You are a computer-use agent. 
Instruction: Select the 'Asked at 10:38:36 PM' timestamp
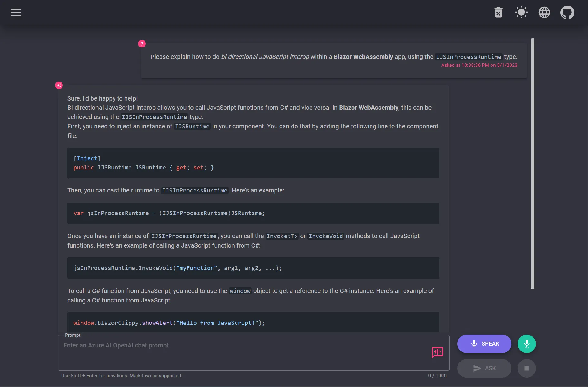(x=479, y=65)
